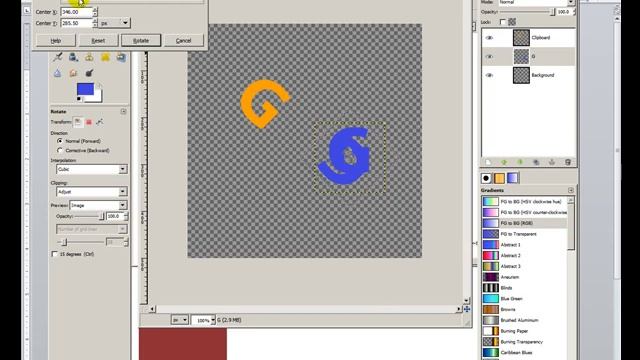Adjust the layer Opacity slider
Image resolution: width=640 pixels, height=360 pixels.
point(527,12)
